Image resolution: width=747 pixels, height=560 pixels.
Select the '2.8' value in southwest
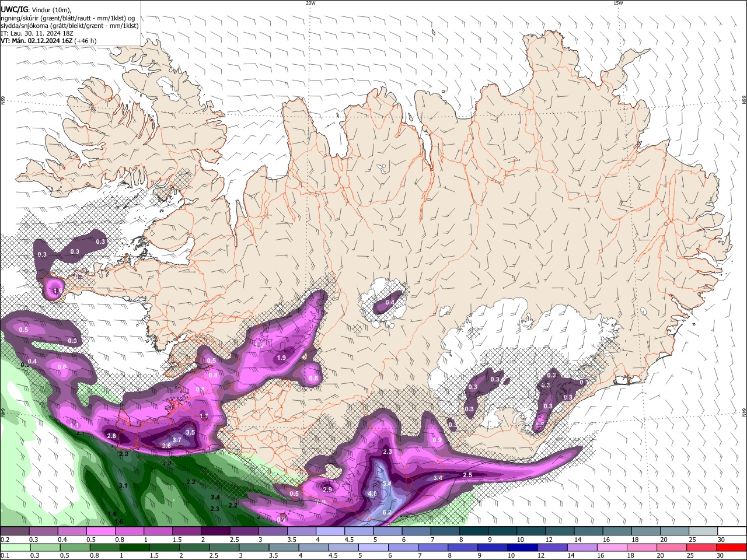point(111,436)
